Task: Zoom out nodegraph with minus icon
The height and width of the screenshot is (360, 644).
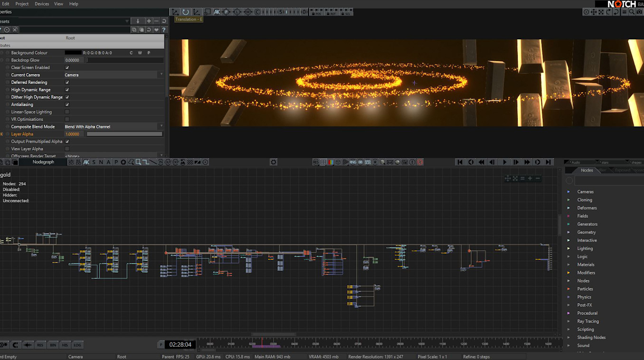Action: (538, 178)
